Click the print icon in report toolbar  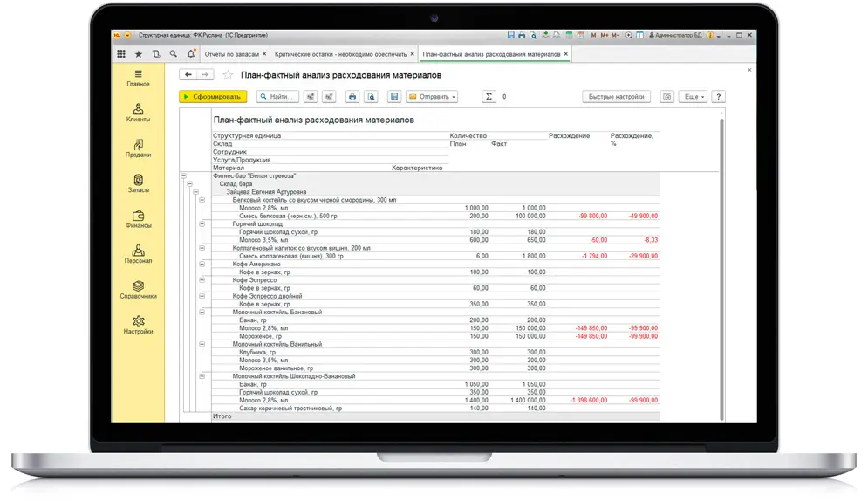point(352,97)
